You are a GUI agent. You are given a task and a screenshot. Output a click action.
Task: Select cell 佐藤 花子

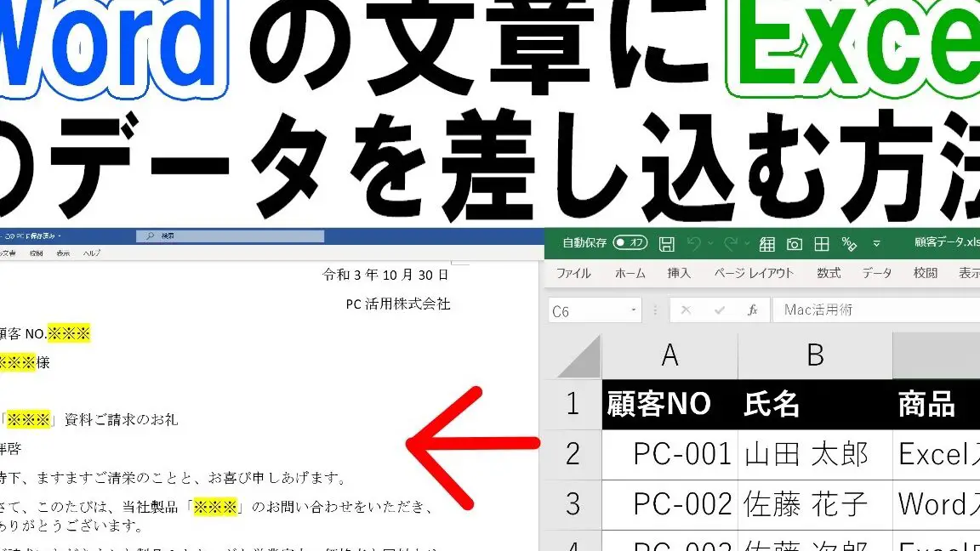[815, 504]
